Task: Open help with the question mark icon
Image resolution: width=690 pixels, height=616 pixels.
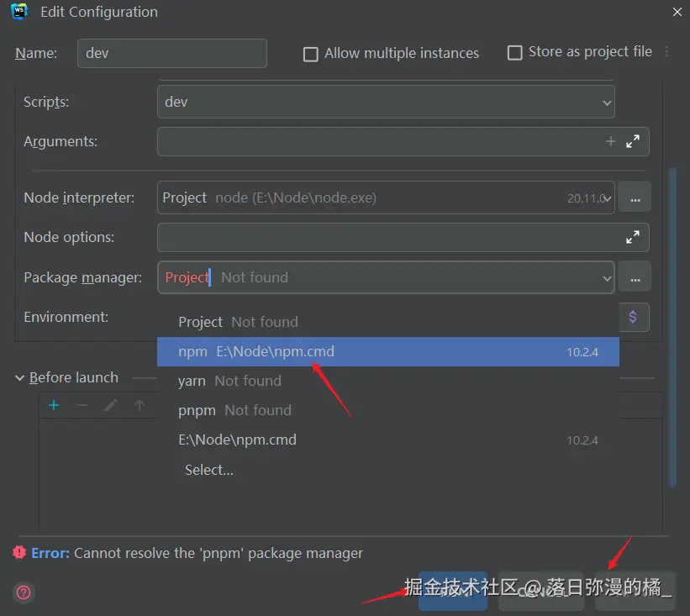Action: coord(24,592)
